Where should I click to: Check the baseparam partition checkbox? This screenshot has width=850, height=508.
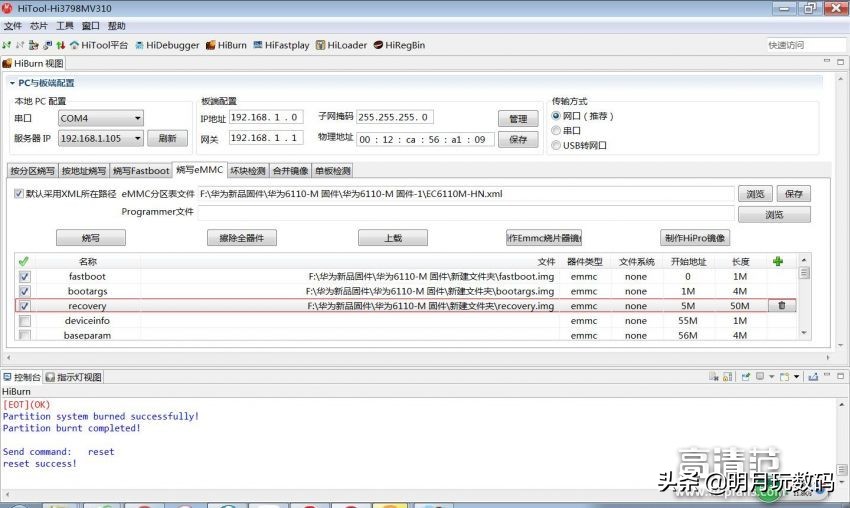[x=24, y=335]
